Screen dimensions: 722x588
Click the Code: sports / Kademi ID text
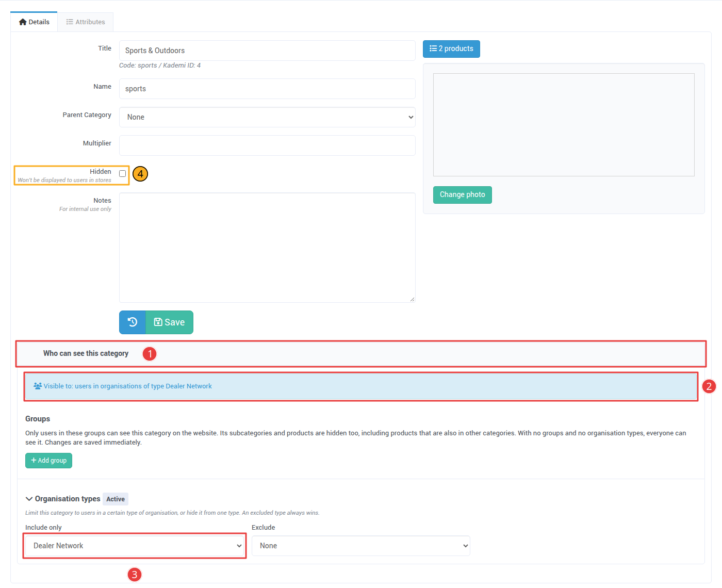pyautogui.click(x=160, y=66)
